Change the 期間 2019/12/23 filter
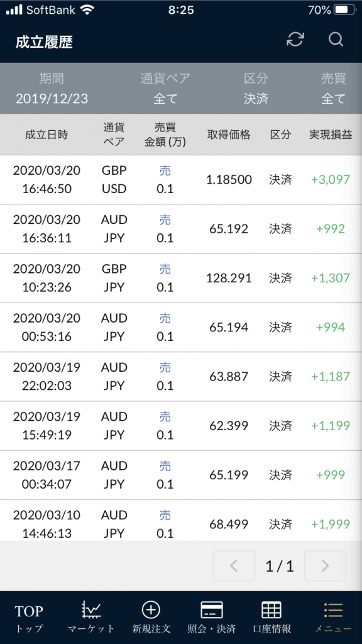This screenshot has height=644, width=362. click(x=52, y=88)
